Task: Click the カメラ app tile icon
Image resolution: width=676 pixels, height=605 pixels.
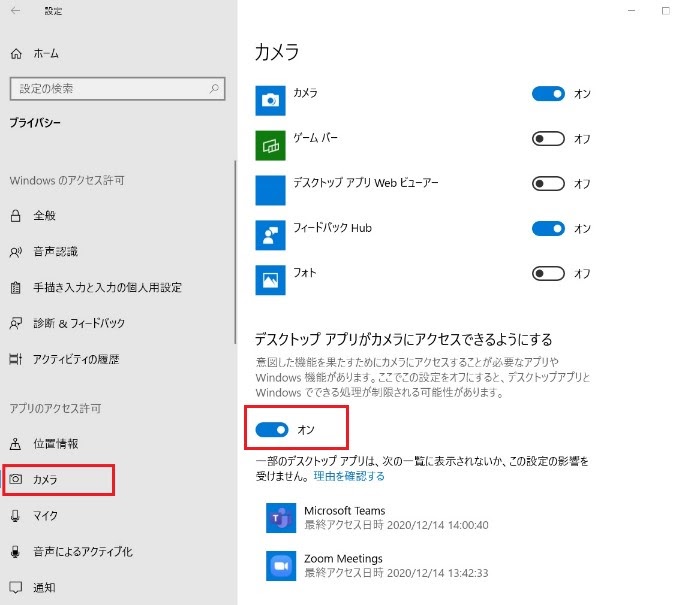Action: coord(270,100)
